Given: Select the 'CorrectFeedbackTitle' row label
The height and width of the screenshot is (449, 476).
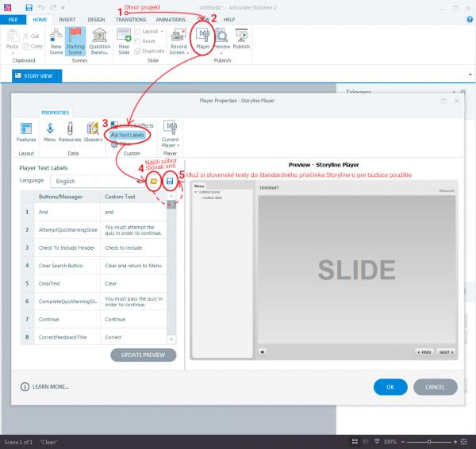Looking at the screenshot, I should [x=63, y=337].
